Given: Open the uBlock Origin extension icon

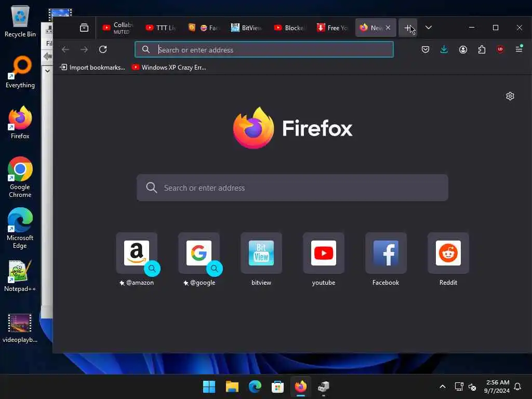Looking at the screenshot, I should click(500, 49).
